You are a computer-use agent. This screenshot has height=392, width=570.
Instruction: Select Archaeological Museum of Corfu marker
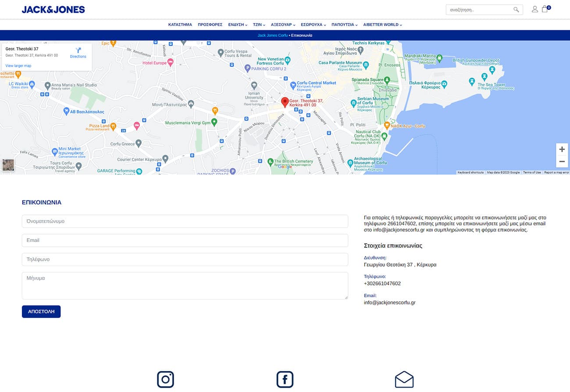pyautogui.click(x=350, y=163)
